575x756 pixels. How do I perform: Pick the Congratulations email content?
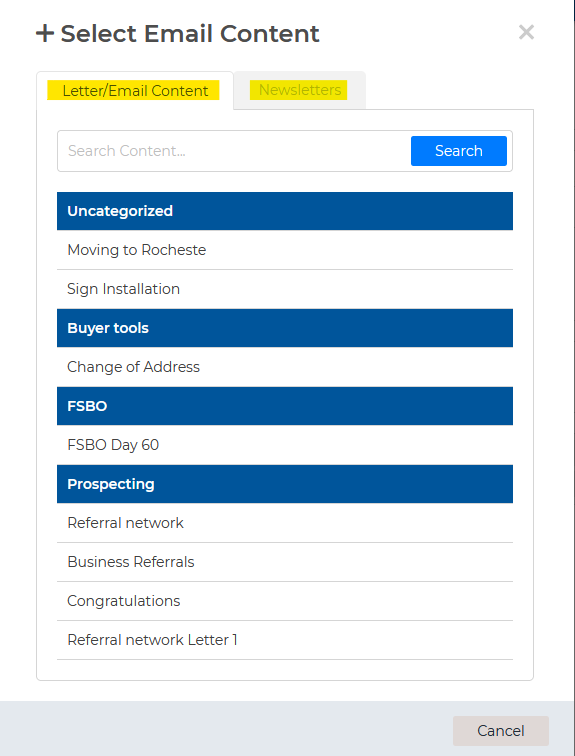click(x=285, y=601)
